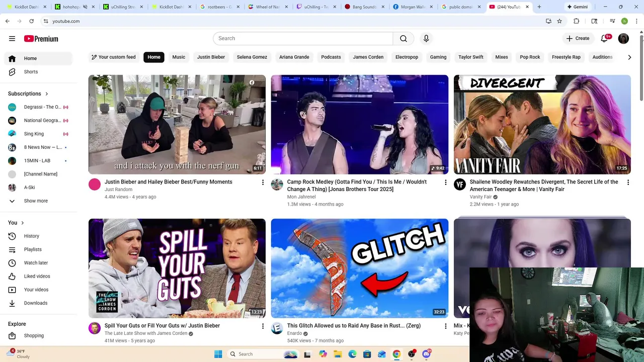Image resolution: width=644 pixels, height=362 pixels.
Task: Open Late Late Show channel avatar
Action: click(95, 328)
